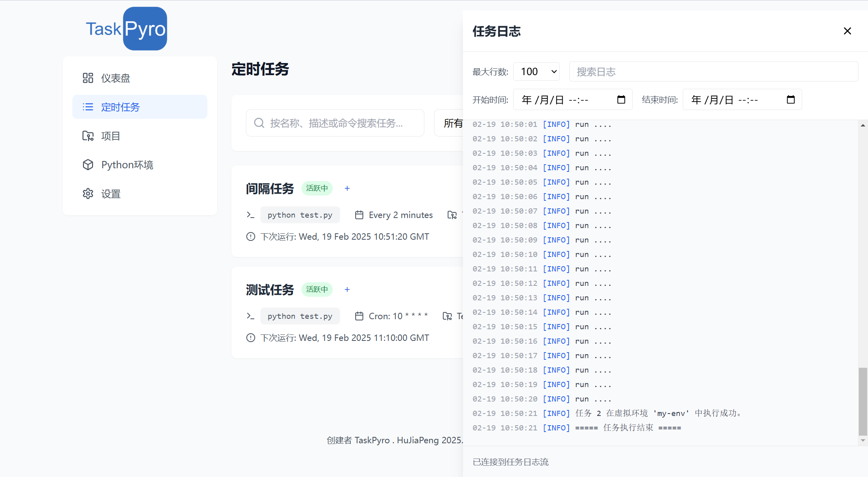Toggle the 活跃中 badge on 间隔任务
This screenshot has height=477, width=868.
(317, 188)
